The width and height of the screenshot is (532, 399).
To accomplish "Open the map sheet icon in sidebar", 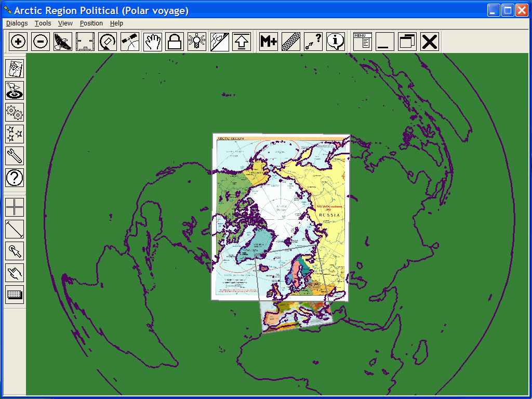I will 15,69.
